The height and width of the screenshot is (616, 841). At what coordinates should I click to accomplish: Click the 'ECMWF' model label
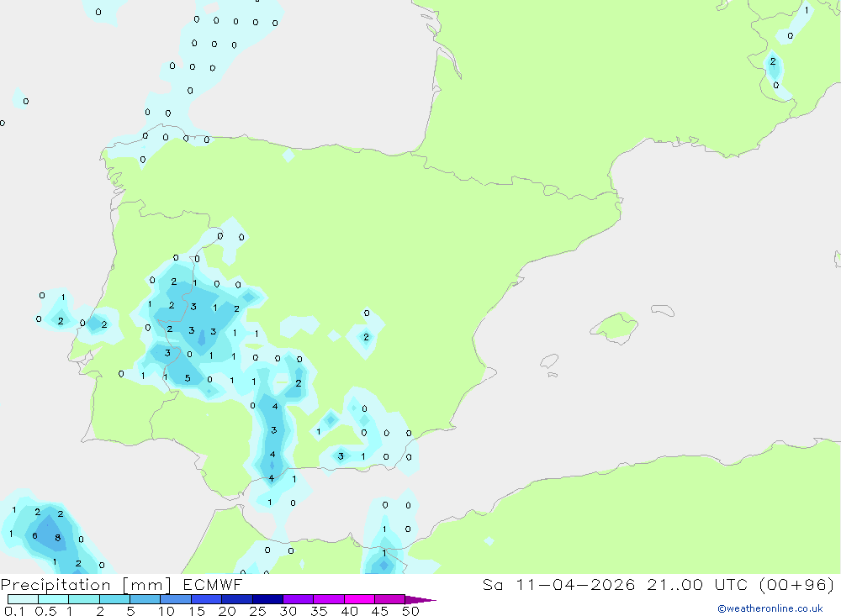(213, 585)
